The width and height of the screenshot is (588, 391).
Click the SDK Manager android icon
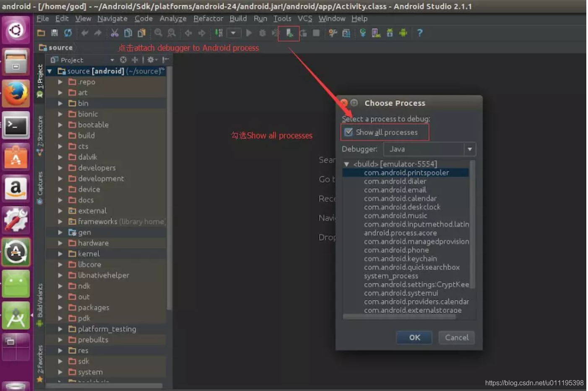[390, 33]
